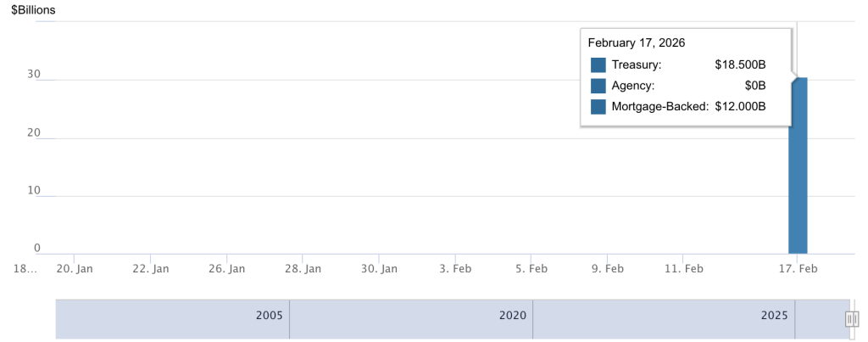Click the blue bar for February 17
Image resolution: width=868 pixels, height=342 pixels.
[x=798, y=170]
